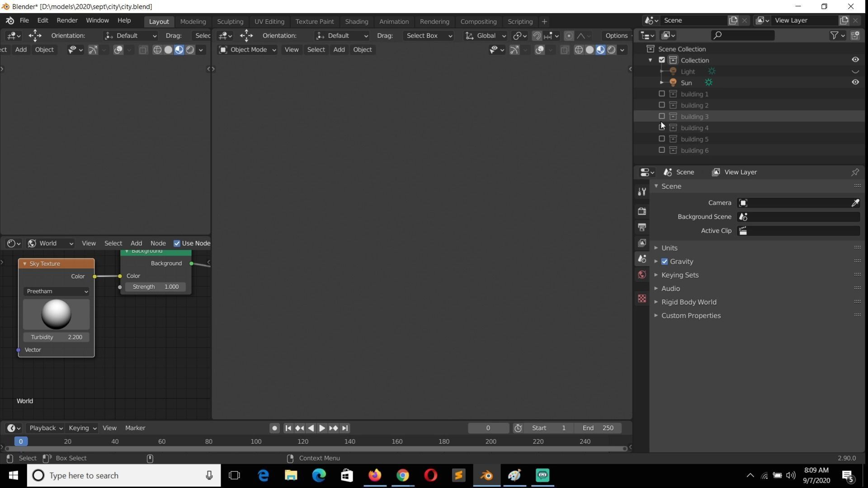Expand the Units panel
This screenshot has width=868, height=488.
point(669,248)
